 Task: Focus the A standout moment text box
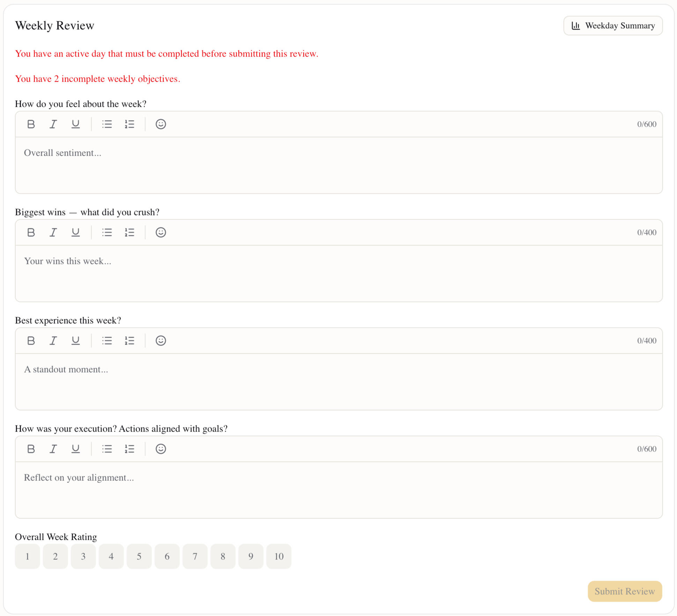pos(339,381)
